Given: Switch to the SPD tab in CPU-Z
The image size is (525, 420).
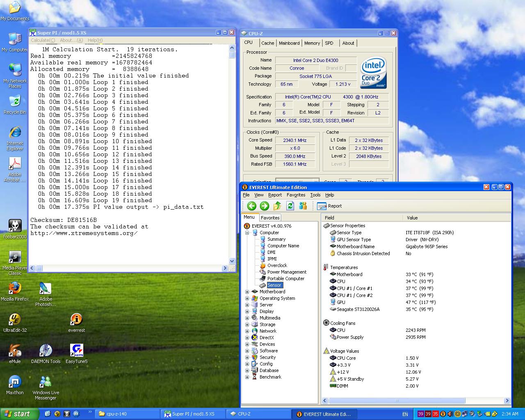Looking at the screenshot, I should [329, 43].
